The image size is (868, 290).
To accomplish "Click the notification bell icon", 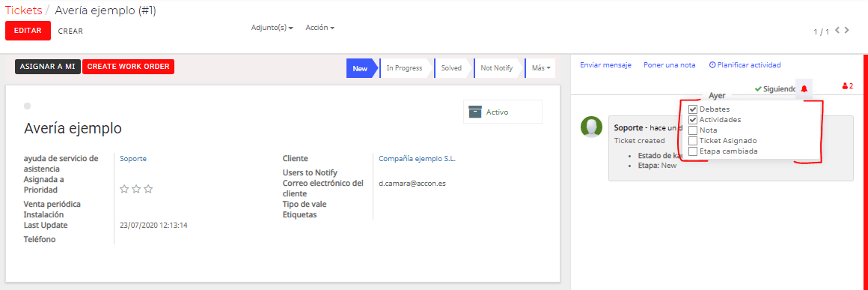I will click(x=804, y=88).
